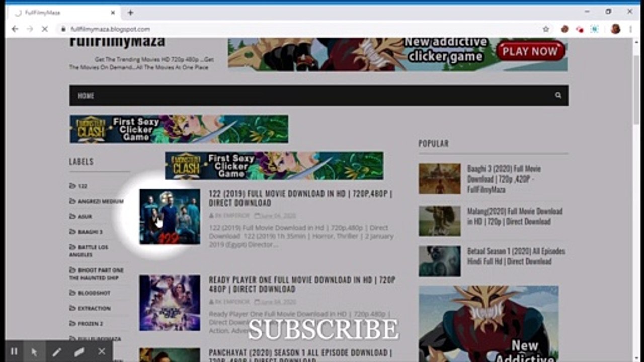644x362 pixels.
Task: Click the PLAY NOW button on the top ad
Action: pyautogui.click(x=531, y=51)
